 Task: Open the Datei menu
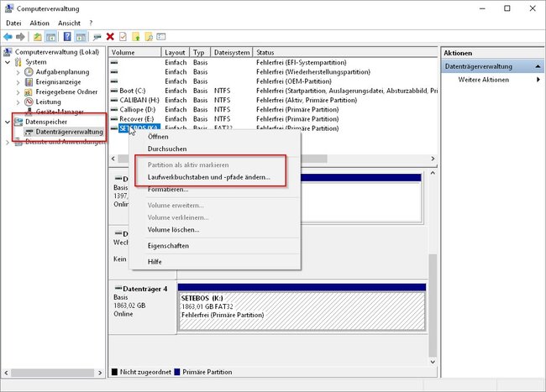pos(13,23)
